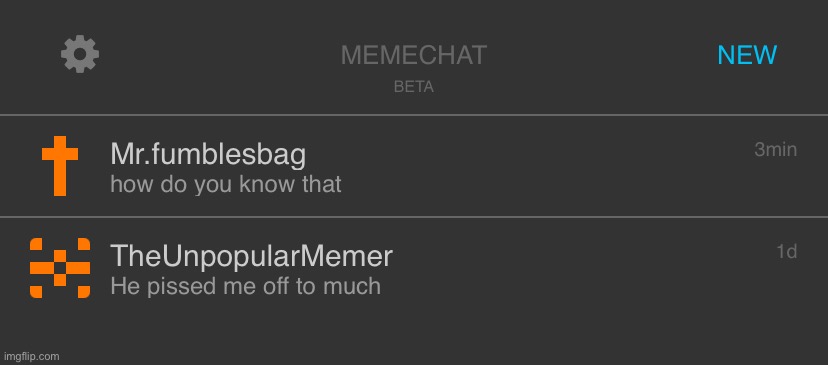Click the 1d timestamp
This screenshot has height=365, width=828.
[x=786, y=251]
